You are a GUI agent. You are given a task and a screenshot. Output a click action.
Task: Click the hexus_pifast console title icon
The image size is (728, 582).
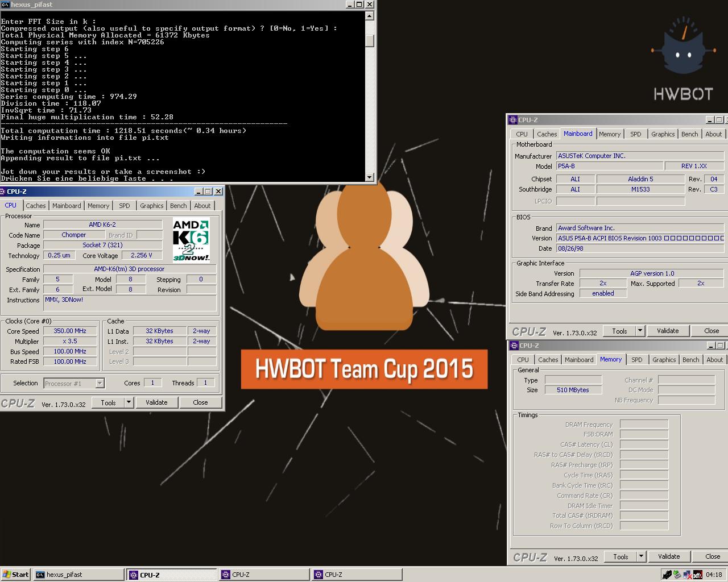coord(5,5)
